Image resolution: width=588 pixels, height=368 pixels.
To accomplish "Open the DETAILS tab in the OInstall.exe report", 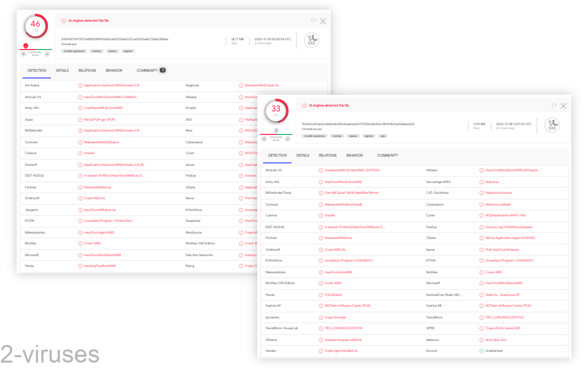I will [62, 71].
